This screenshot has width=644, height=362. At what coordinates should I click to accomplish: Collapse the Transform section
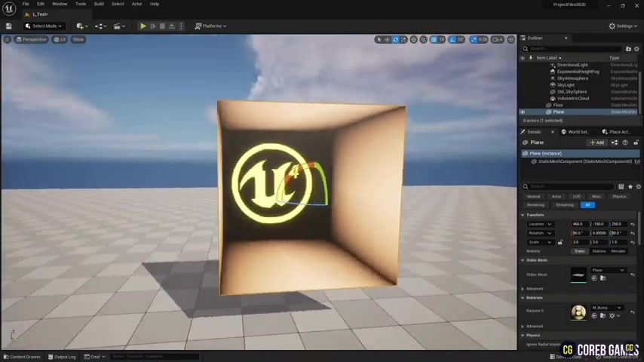(x=523, y=215)
